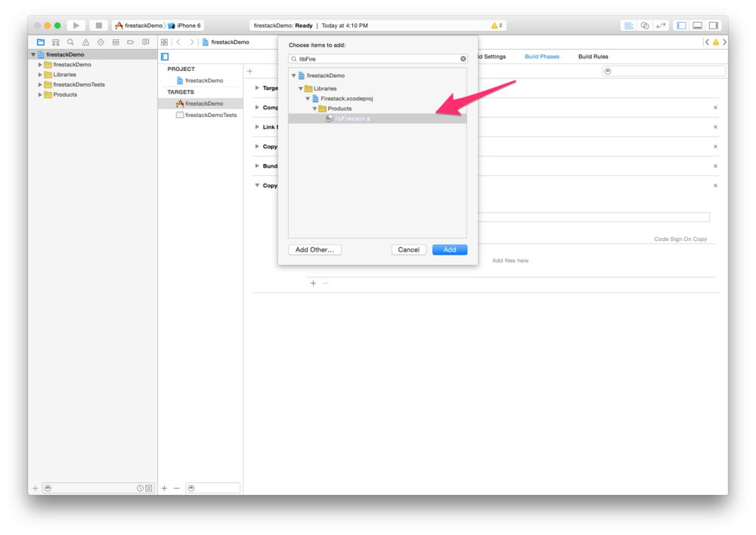Collapse the last Copy Files phase
Viewport: 756px width, 535px height.
click(257, 185)
